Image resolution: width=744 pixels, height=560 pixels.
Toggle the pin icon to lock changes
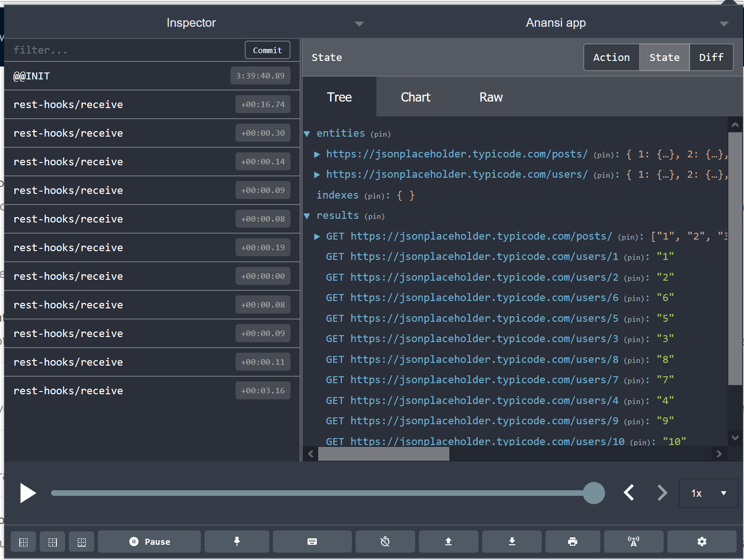[237, 542]
